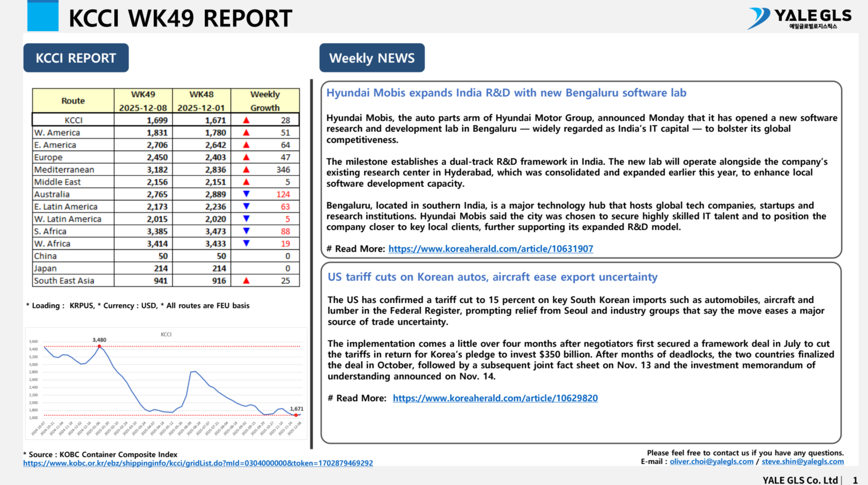Select the Weekly NEWS section label
This screenshot has width=868, height=485.
pos(372,58)
